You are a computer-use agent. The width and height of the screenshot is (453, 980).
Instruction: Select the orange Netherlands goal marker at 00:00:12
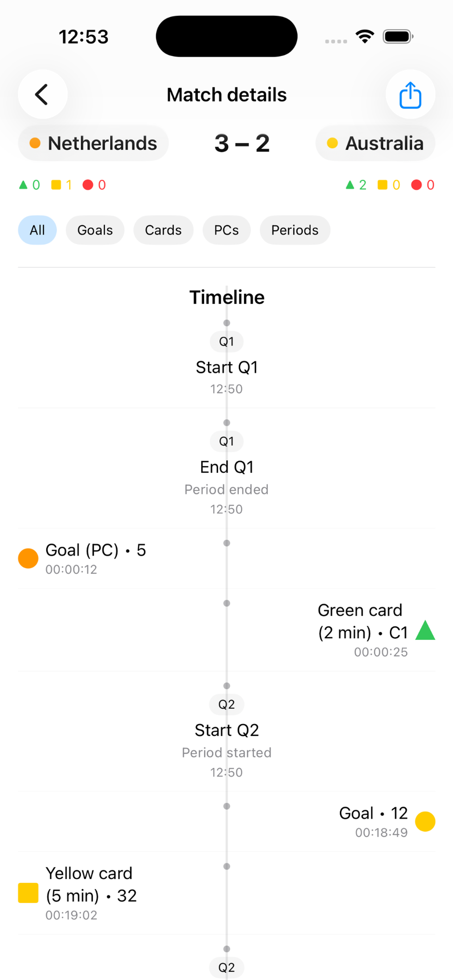point(28,558)
